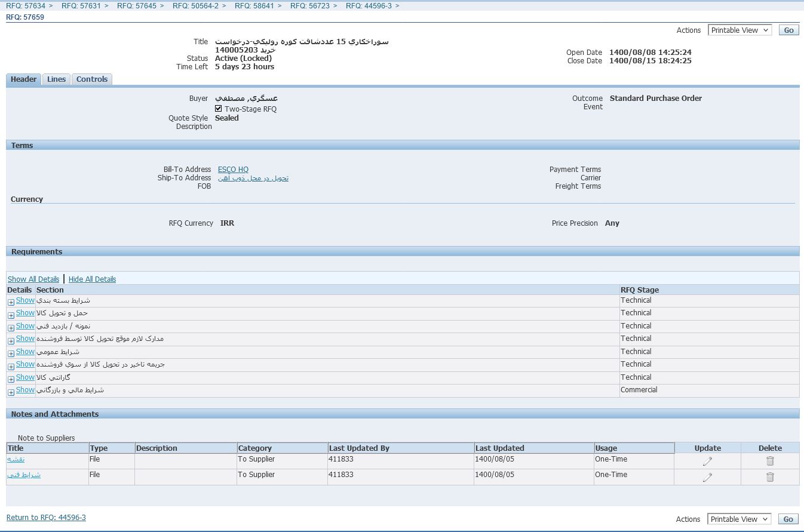Click the close date 1400/08/15 18:24:25
The image size is (804, 532).
coord(650,61)
